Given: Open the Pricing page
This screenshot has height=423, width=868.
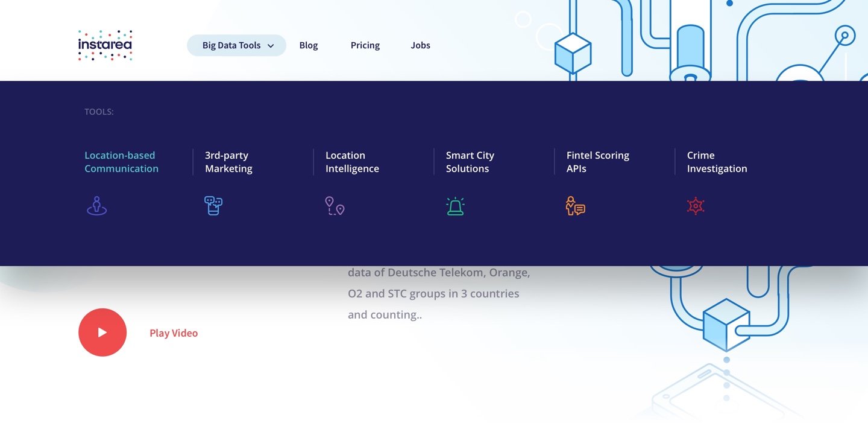Looking at the screenshot, I should coord(365,45).
